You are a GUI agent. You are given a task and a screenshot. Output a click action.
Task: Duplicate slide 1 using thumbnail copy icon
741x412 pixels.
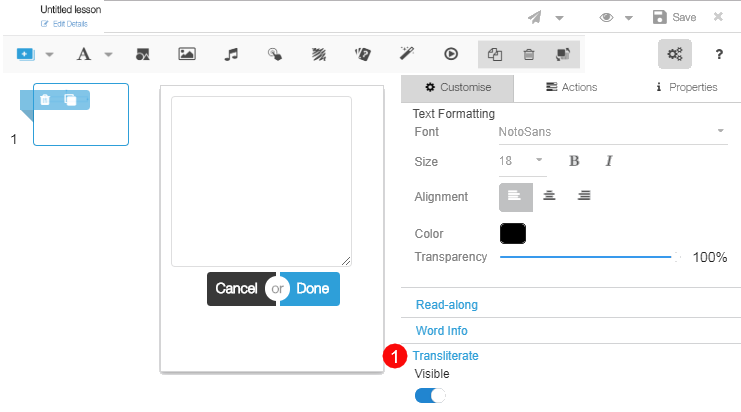(x=71, y=100)
